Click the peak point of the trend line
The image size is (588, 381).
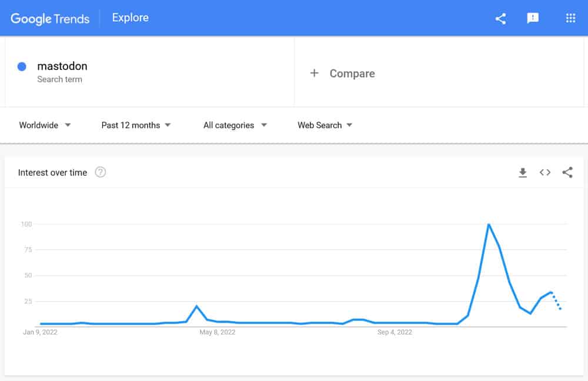(x=489, y=224)
